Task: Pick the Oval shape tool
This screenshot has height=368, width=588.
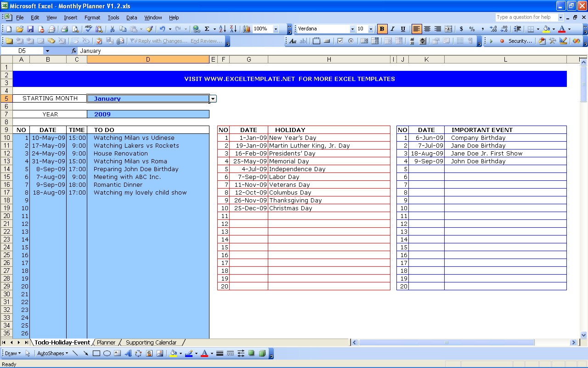Action: (x=107, y=353)
